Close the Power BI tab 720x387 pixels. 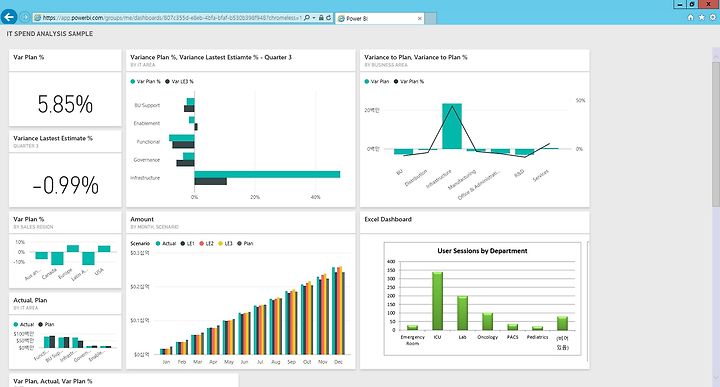pos(419,18)
